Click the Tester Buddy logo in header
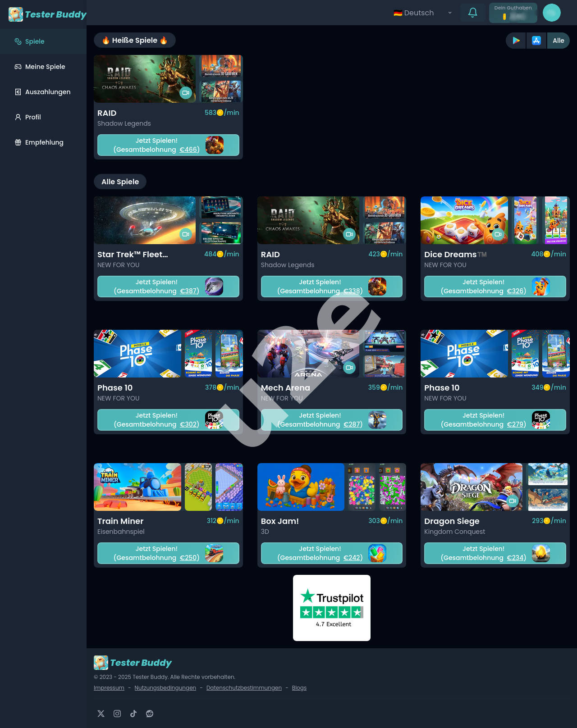The width and height of the screenshot is (577, 728). (47, 14)
